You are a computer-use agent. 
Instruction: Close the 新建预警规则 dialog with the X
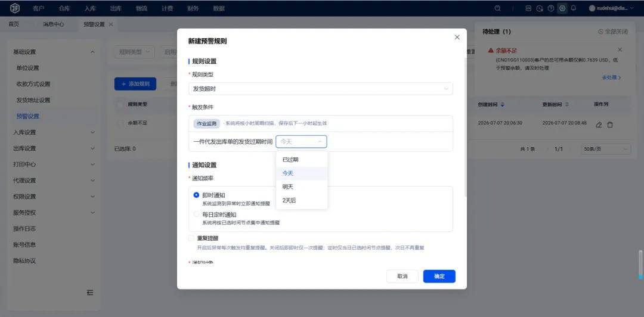(x=457, y=37)
